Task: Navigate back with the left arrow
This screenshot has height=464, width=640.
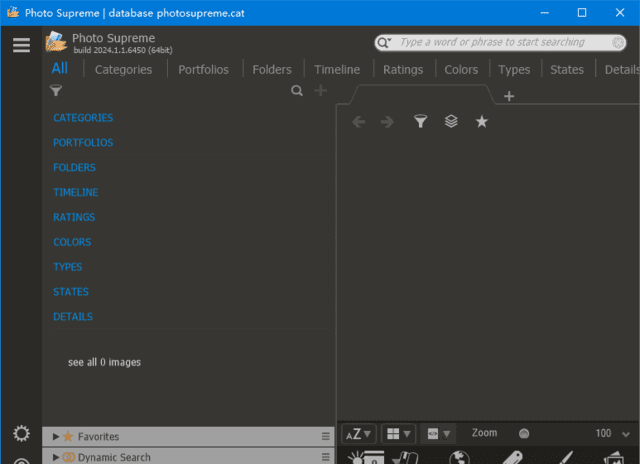Action: (x=359, y=122)
